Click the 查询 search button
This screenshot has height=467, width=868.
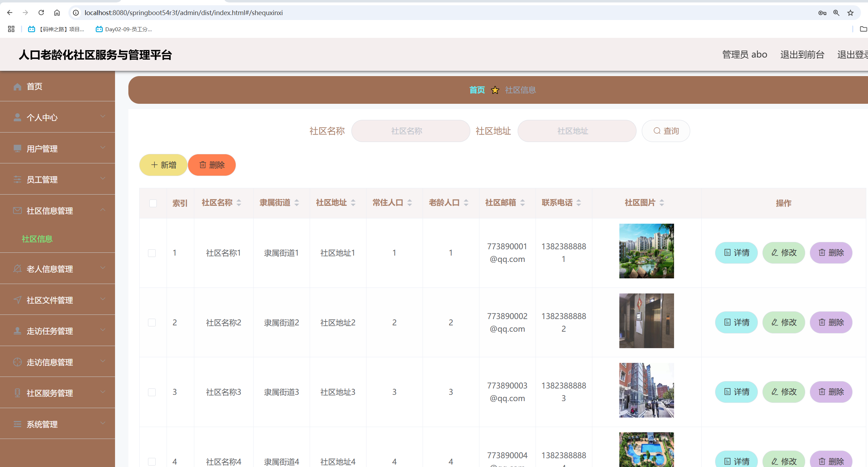pos(666,131)
